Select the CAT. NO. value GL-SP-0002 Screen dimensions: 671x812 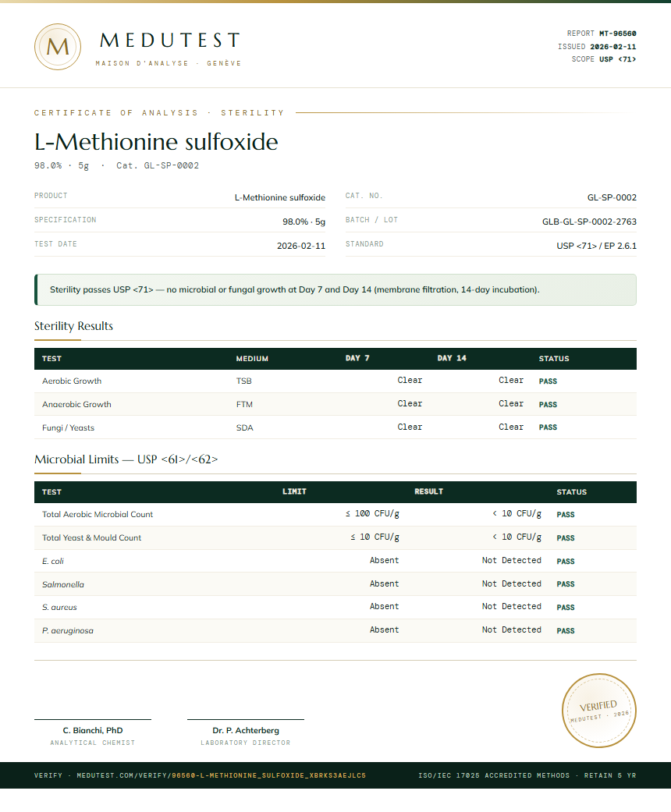pos(612,197)
